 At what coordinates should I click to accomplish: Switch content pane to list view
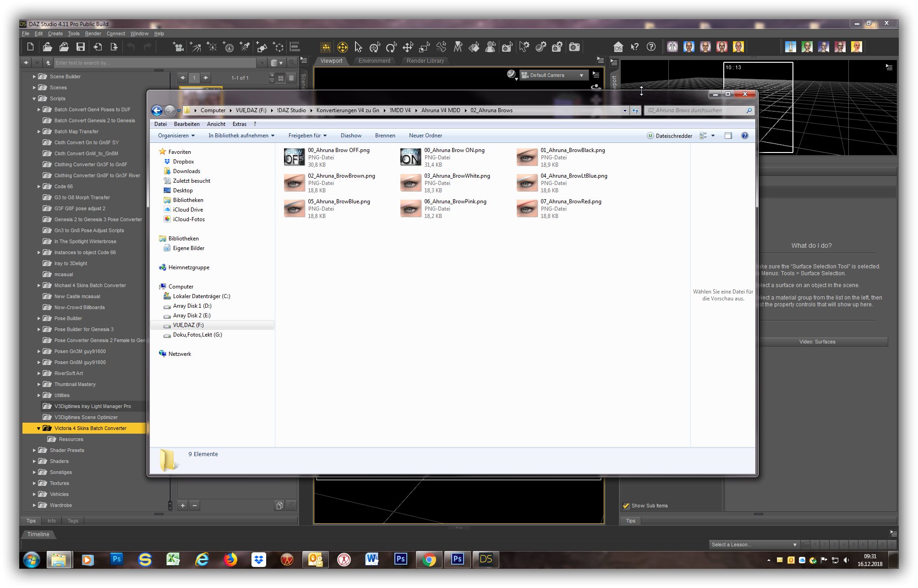(x=291, y=78)
